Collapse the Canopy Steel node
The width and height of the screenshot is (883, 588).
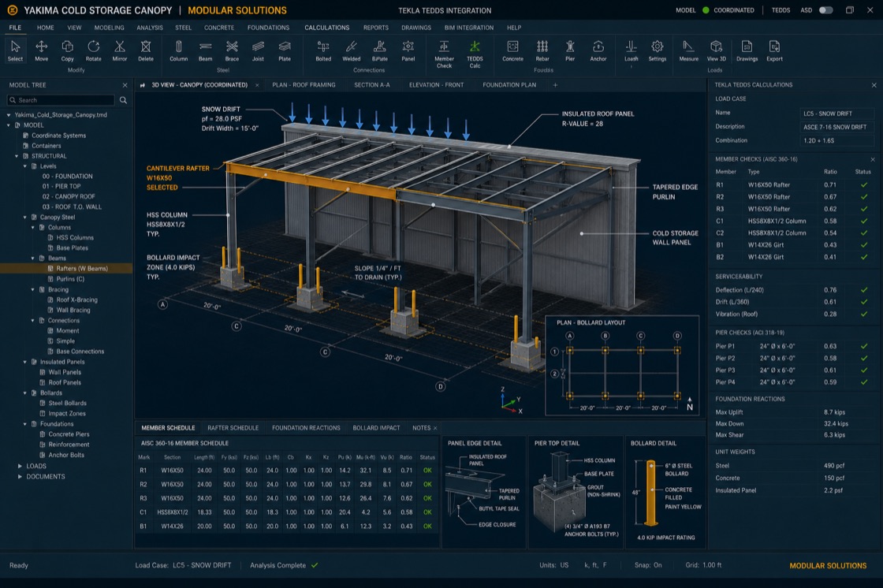click(24, 217)
